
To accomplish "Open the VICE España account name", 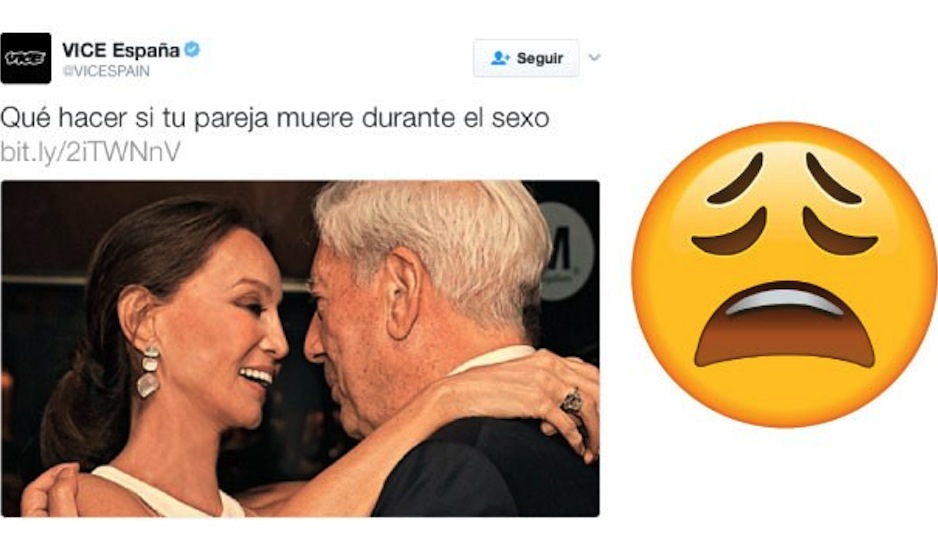I will click(121, 50).
